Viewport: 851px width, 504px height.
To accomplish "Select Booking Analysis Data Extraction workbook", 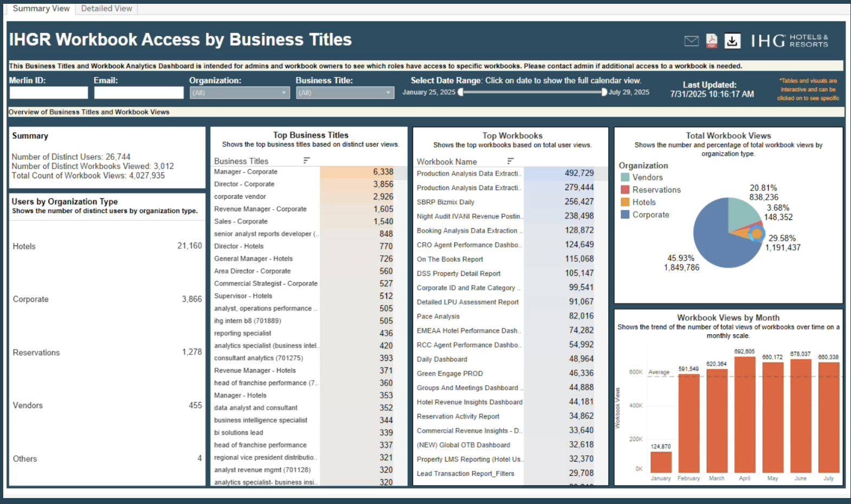I will click(469, 231).
